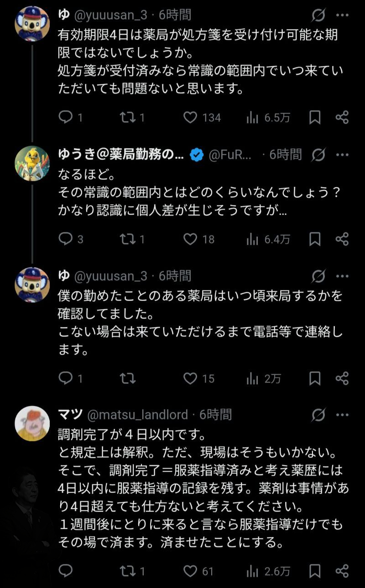
Task: Retweet the tweet with 15 likes
Action: [x=127, y=378]
